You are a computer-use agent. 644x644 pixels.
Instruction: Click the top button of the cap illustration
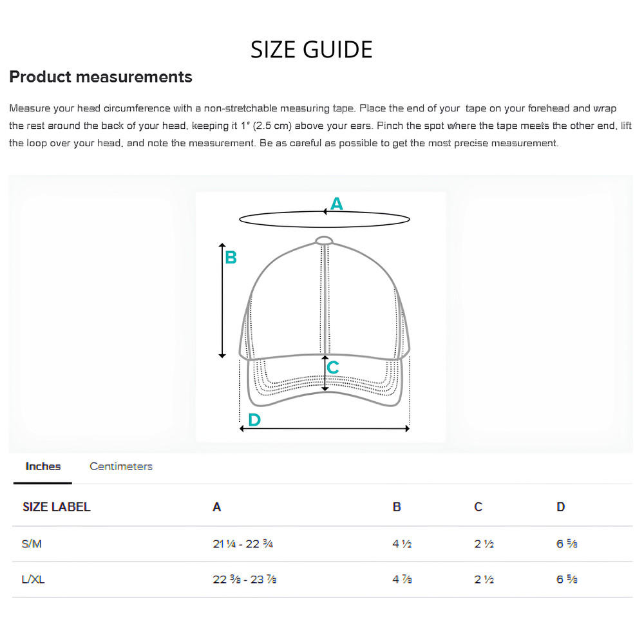coord(325,240)
